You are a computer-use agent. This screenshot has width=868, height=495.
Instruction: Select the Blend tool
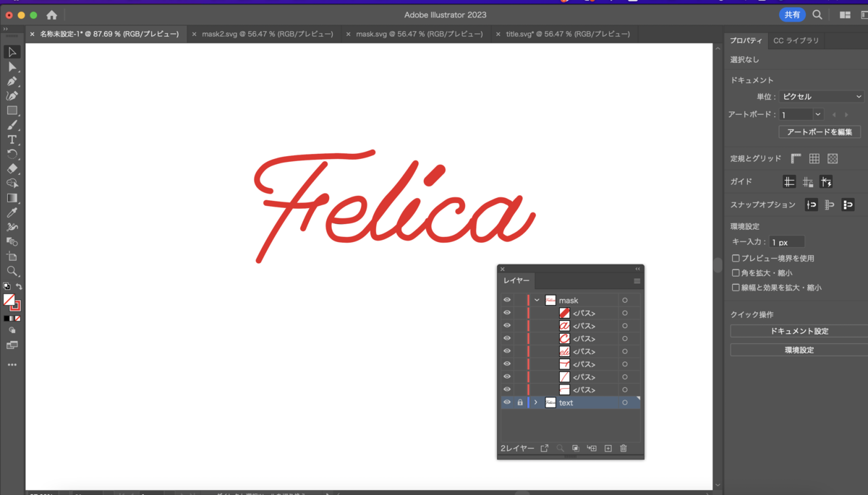coord(12,241)
